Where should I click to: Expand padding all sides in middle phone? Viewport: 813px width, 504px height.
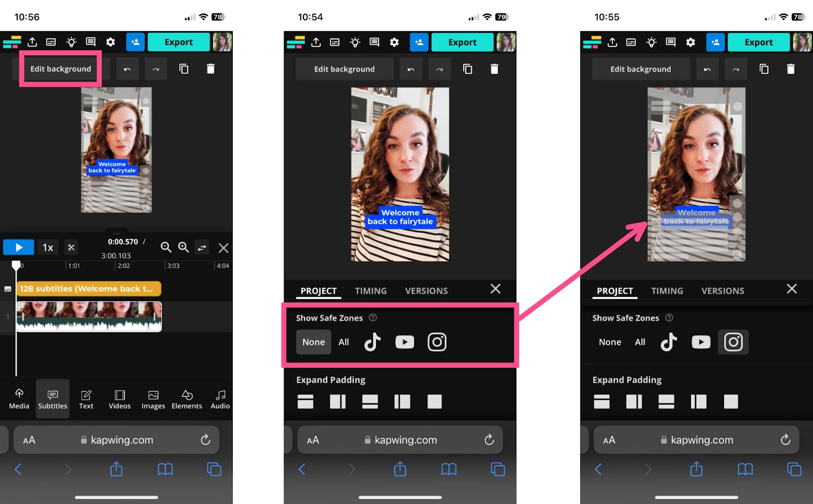(434, 401)
